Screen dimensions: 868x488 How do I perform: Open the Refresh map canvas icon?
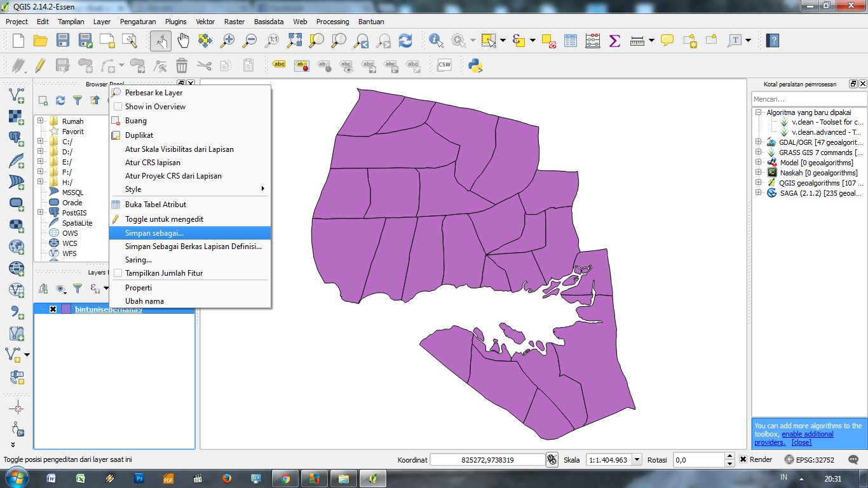click(405, 39)
